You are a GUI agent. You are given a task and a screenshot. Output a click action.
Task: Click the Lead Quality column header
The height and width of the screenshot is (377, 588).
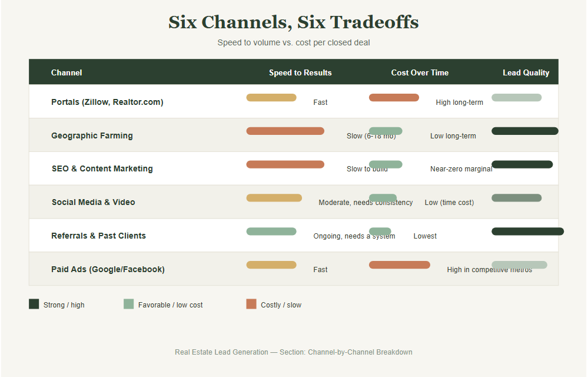point(526,73)
